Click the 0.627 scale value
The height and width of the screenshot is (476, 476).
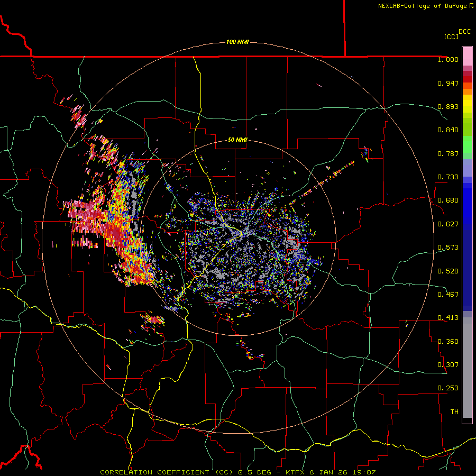click(x=448, y=224)
